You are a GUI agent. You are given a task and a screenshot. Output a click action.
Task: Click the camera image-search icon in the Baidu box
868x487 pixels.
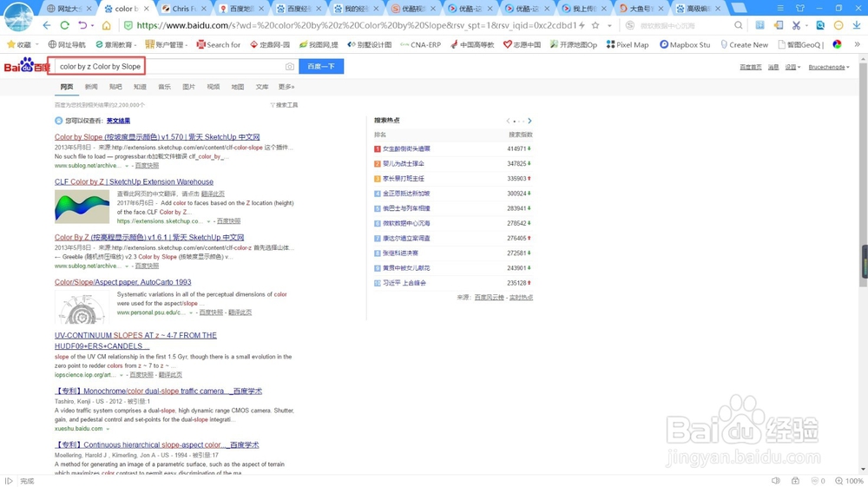tap(290, 66)
